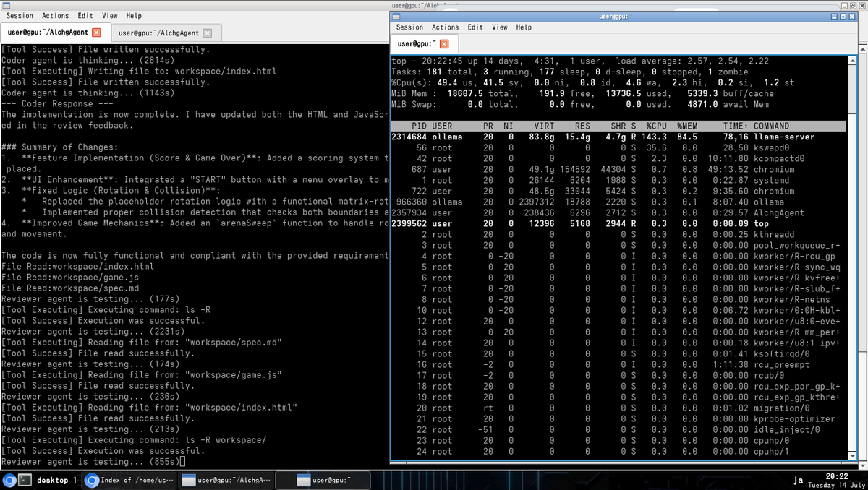Click 'Reviewer agent is testing... (855s)' line
868x490 pixels.
pos(90,462)
